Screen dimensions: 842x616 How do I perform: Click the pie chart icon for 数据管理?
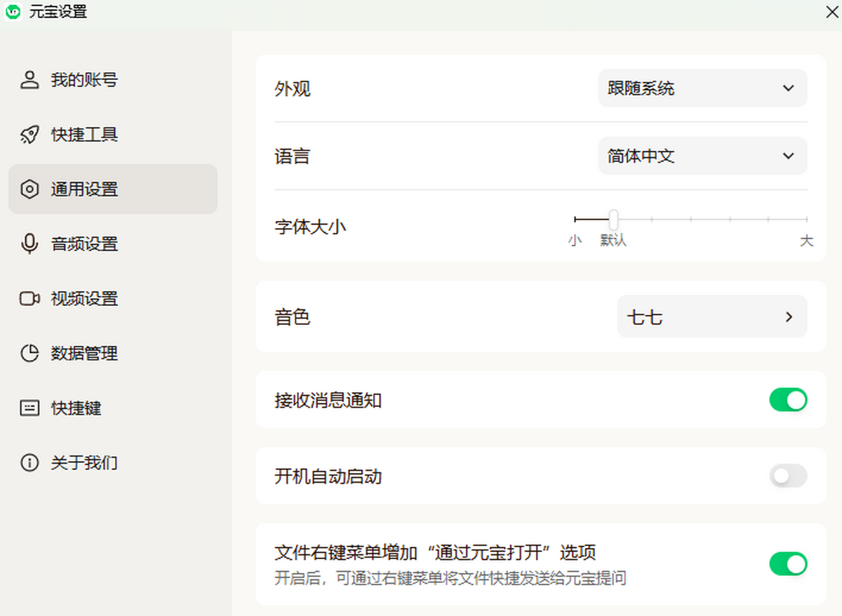(29, 354)
